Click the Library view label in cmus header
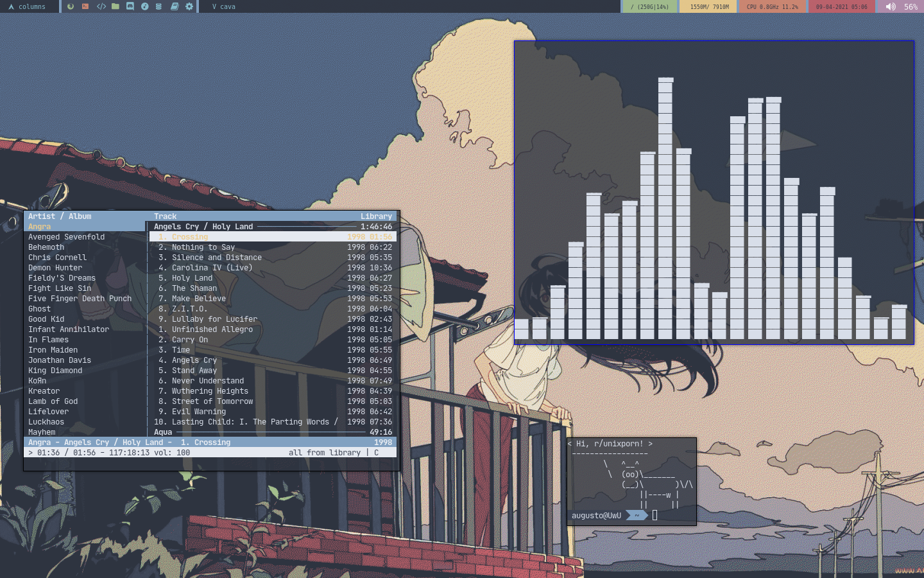Image resolution: width=924 pixels, height=578 pixels. [376, 216]
